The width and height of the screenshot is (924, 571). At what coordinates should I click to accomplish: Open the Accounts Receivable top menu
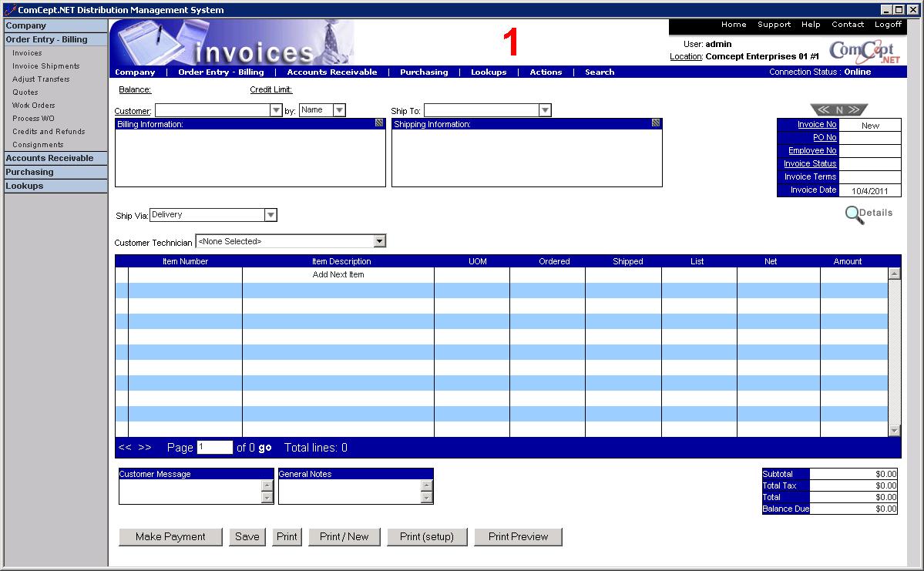point(332,72)
